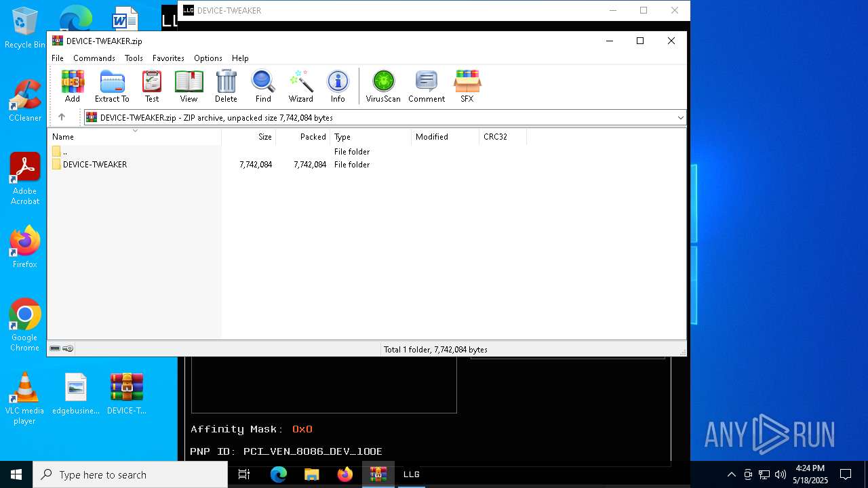
Task: Create SFX self-extracting archive
Action: click(467, 87)
